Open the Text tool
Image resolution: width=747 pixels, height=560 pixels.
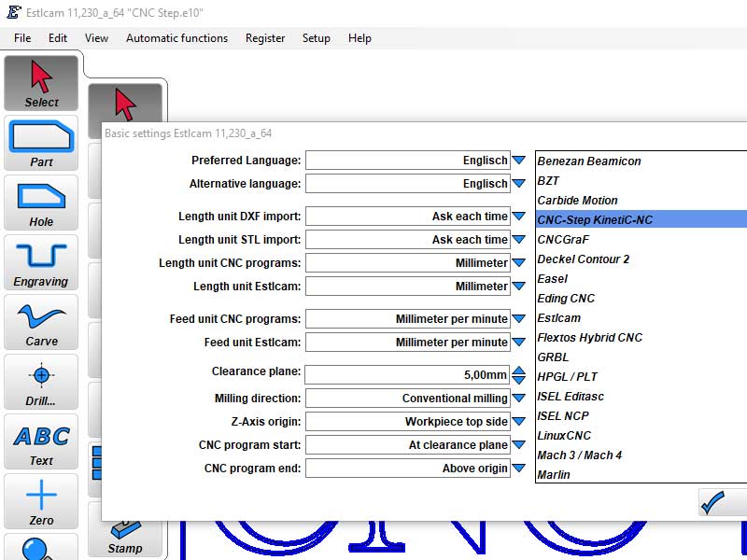(41, 442)
